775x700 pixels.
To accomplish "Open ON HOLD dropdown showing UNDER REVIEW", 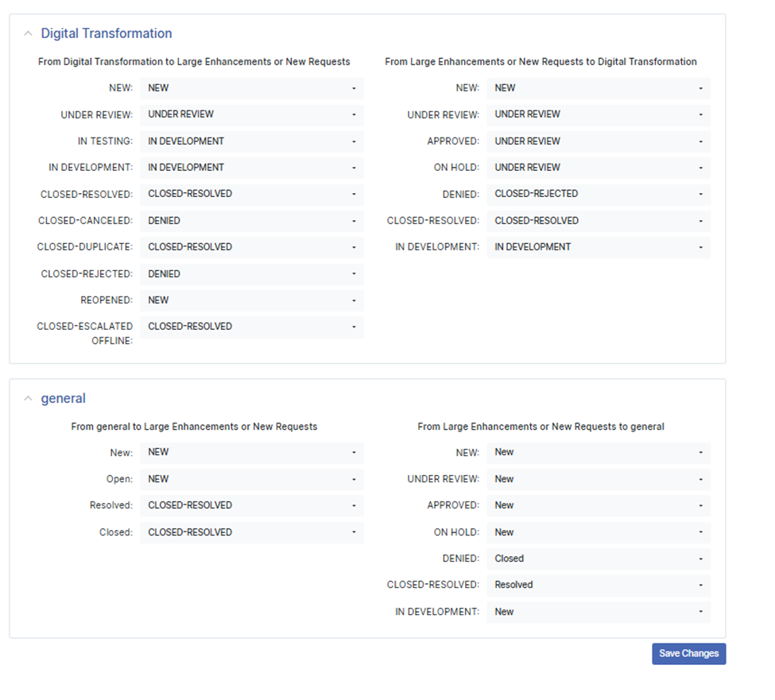I will [x=599, y=168].
